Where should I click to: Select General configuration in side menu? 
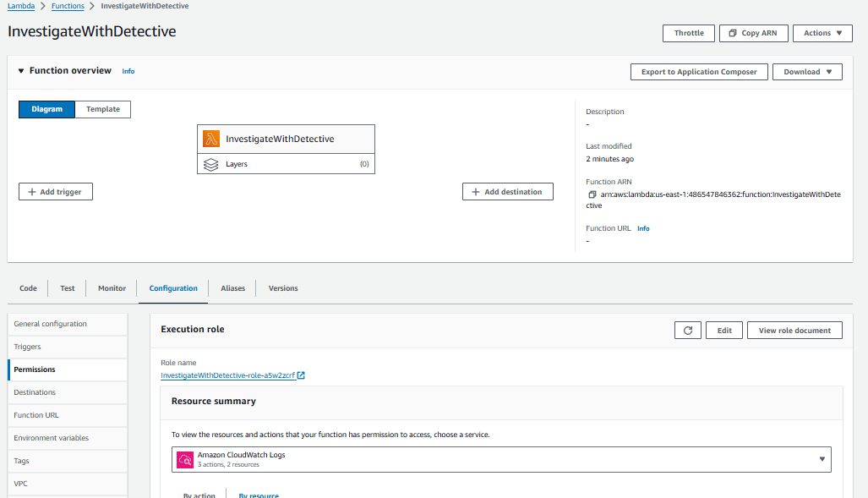[x=68, y=324]
